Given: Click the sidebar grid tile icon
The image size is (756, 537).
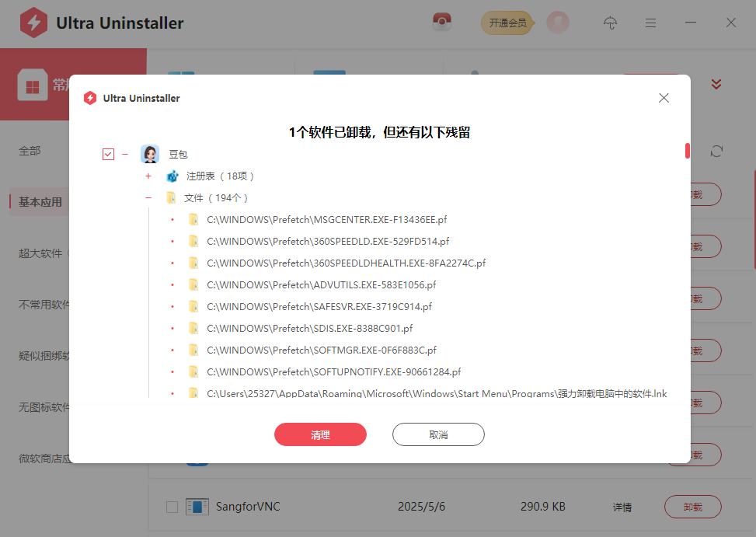Looking at the screenshot, I should [33, 85].
